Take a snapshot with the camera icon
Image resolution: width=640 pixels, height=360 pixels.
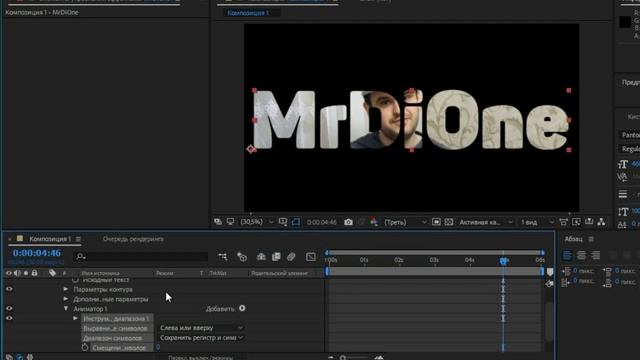coord(348,222)
